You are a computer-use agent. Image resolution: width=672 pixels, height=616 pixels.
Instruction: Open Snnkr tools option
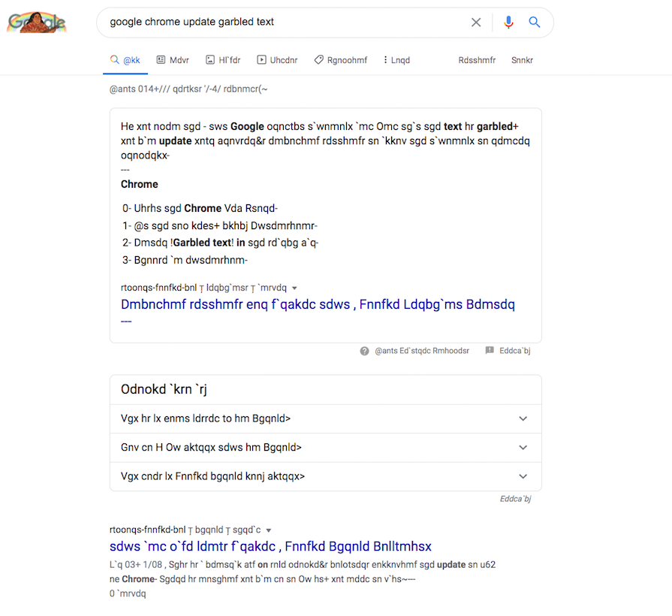point(522,60)
